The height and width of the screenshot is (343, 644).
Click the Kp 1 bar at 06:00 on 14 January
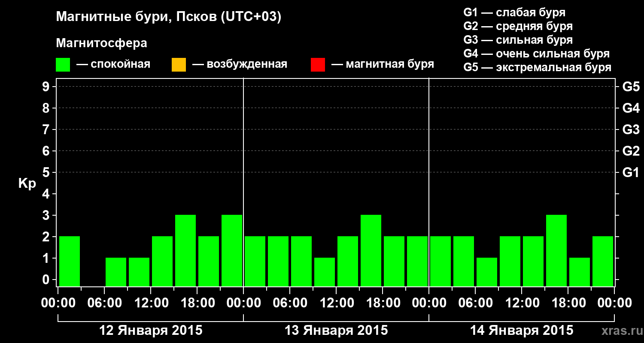point(487,272)
